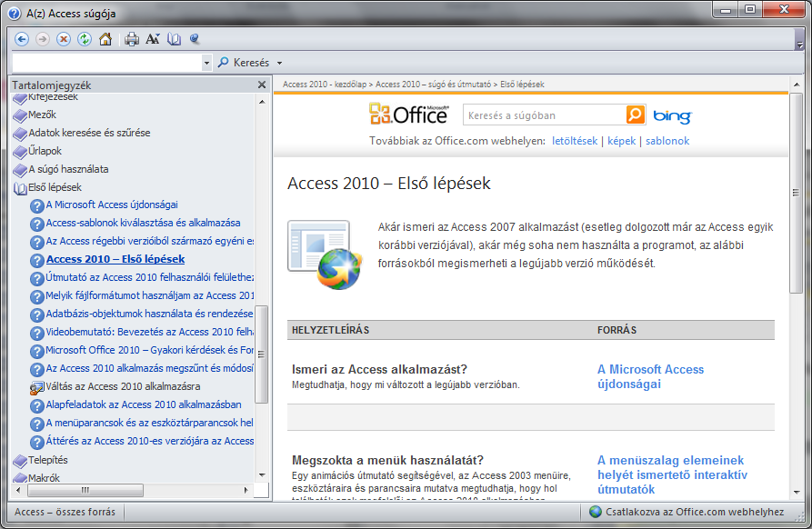The height and width of the screenshot is (529, 812).
Task: Click Access 2010 – súgó és útmutató breadcrumb
Action: point(433,85)
